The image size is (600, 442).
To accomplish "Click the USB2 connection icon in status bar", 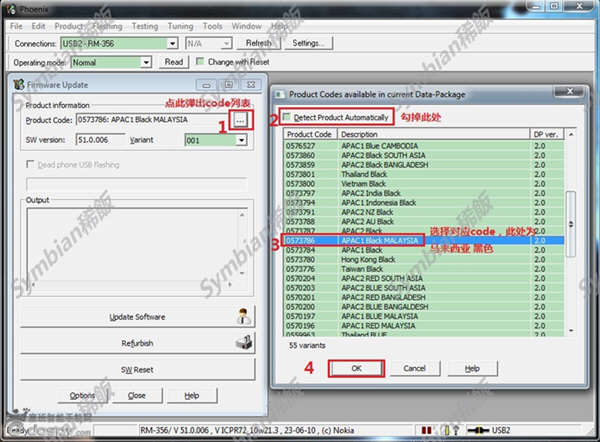I will pos(479,431).
